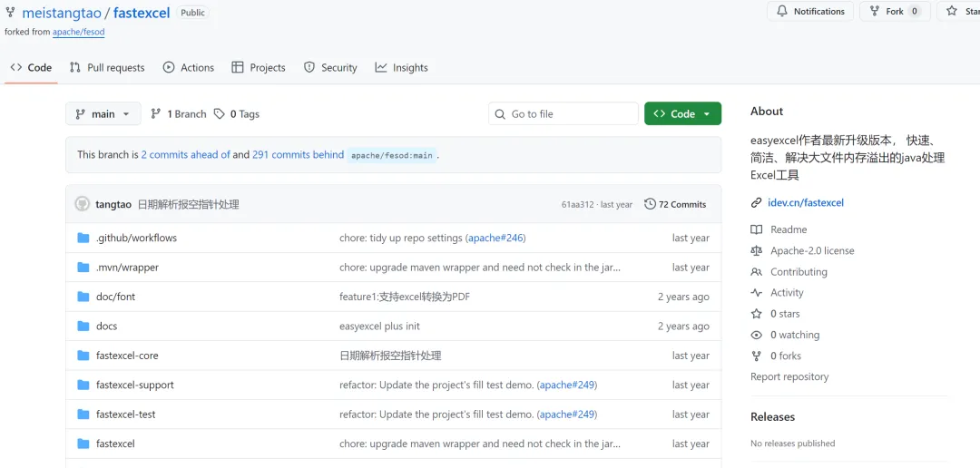The image size is (980, 468).
Task: Open the Notifications button
Action: click(x=810, y=12)
